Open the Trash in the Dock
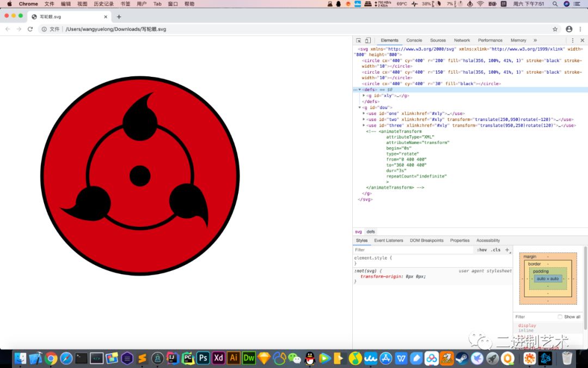The height and width of the screenshot is (368, 588). coord(567,358)
